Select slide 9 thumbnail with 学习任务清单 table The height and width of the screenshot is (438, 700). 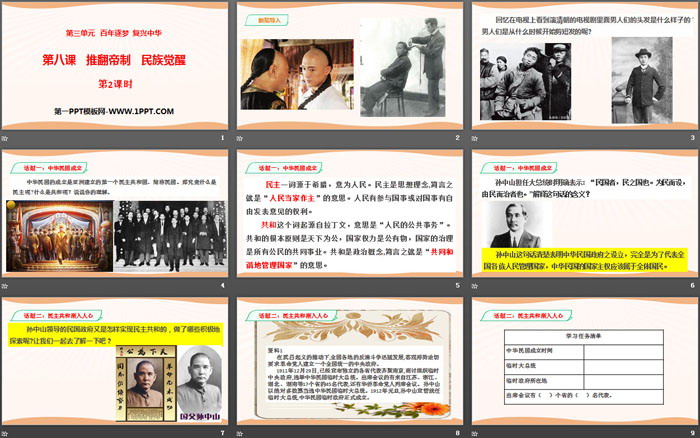point(584,361)
